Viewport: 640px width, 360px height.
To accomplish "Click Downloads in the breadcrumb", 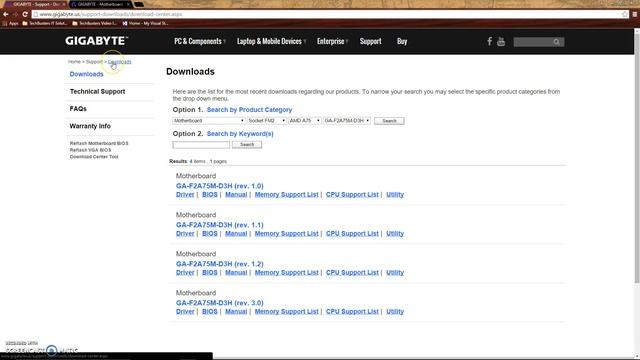I will tap(120, 62).
